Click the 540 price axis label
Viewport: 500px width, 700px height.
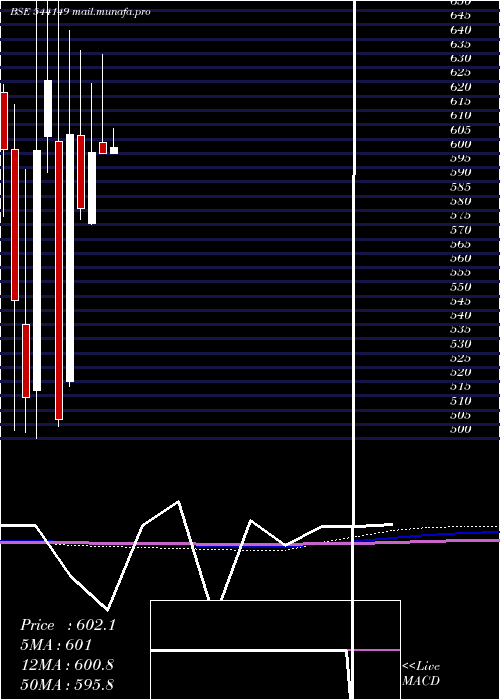click(x=460, y=315)
